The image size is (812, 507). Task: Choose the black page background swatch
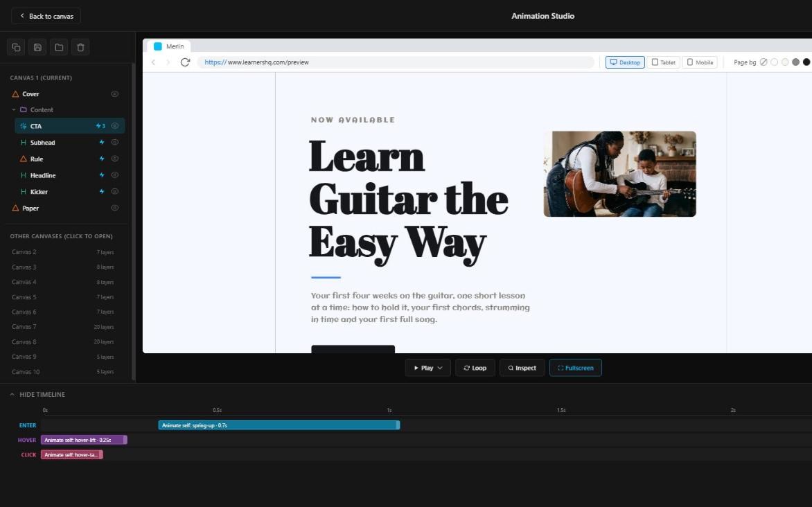point(806,62)
